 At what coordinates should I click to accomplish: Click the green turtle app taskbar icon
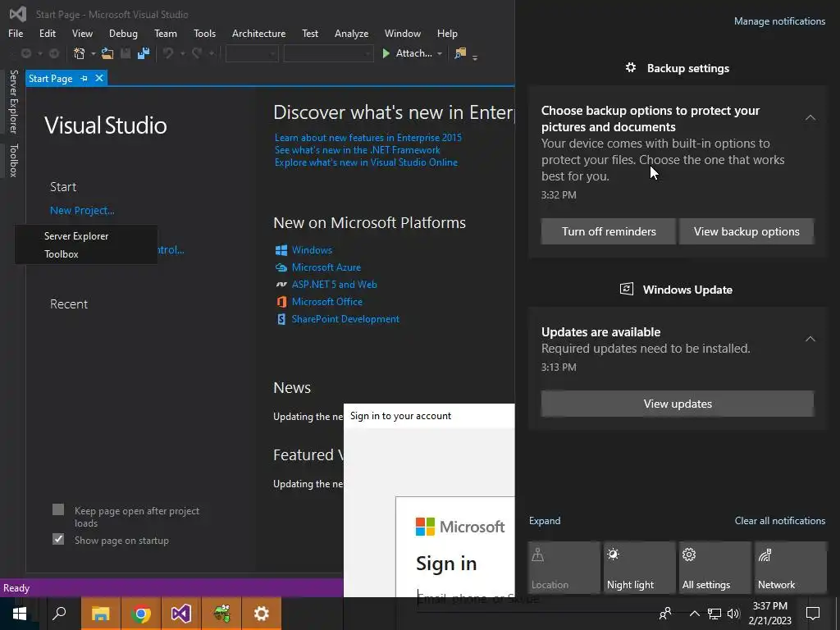click(221, 614)
